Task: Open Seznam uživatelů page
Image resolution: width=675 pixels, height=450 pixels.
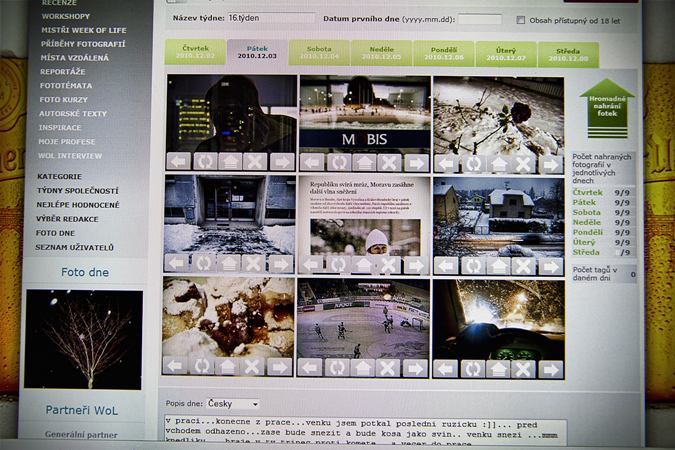Action: pos(74,248)
